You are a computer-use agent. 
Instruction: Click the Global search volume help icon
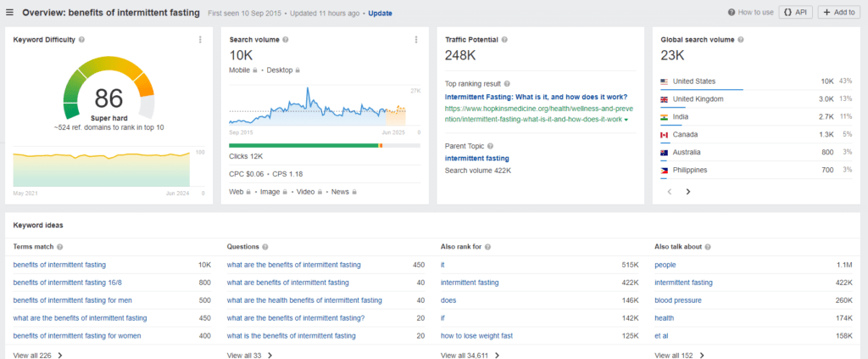[x=741, y=40]
